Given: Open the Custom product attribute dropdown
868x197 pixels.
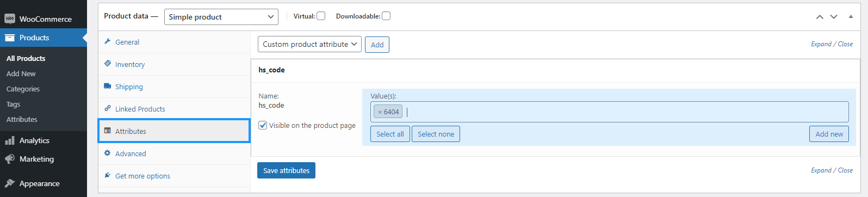Looking at the screenshot, I should 309,44.
